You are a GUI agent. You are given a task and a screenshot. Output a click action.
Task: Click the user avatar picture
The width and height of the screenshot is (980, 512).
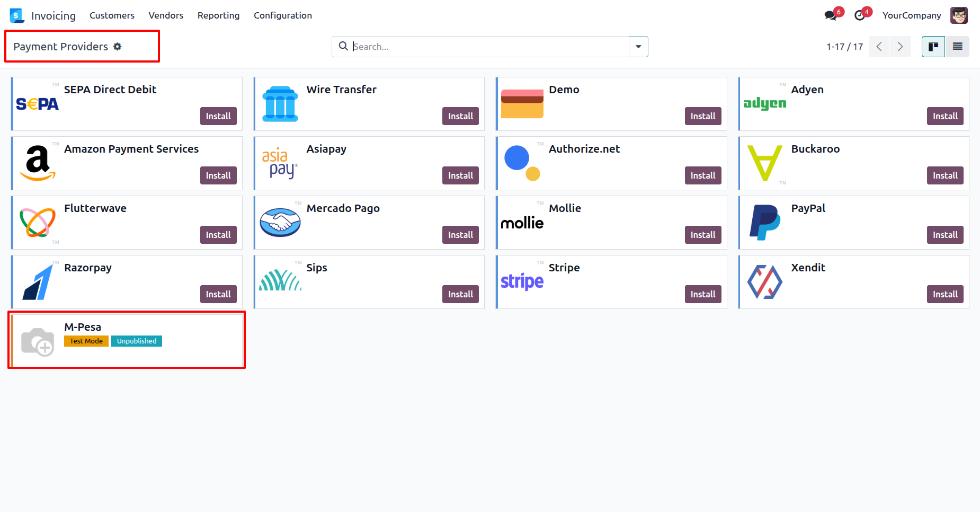coord(959,15)
